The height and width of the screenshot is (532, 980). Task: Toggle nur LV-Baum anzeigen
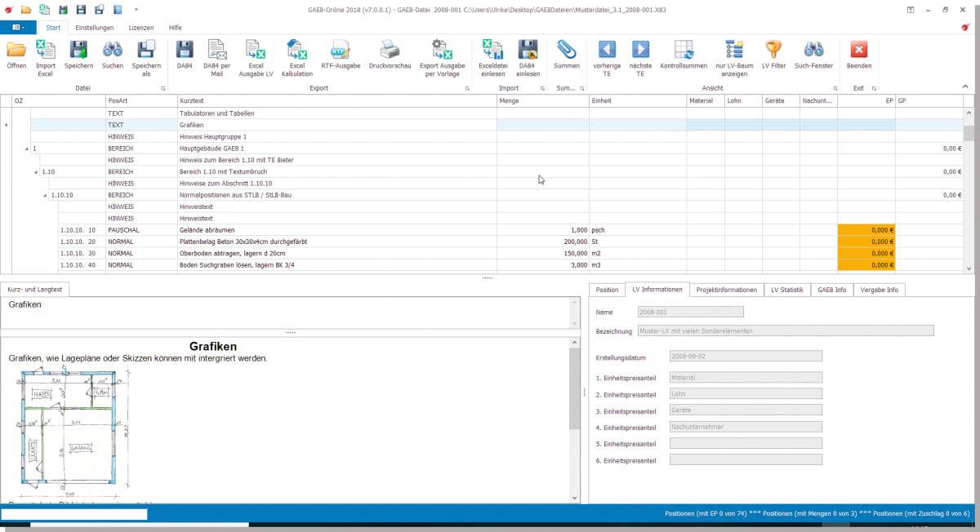pos(734,57)
